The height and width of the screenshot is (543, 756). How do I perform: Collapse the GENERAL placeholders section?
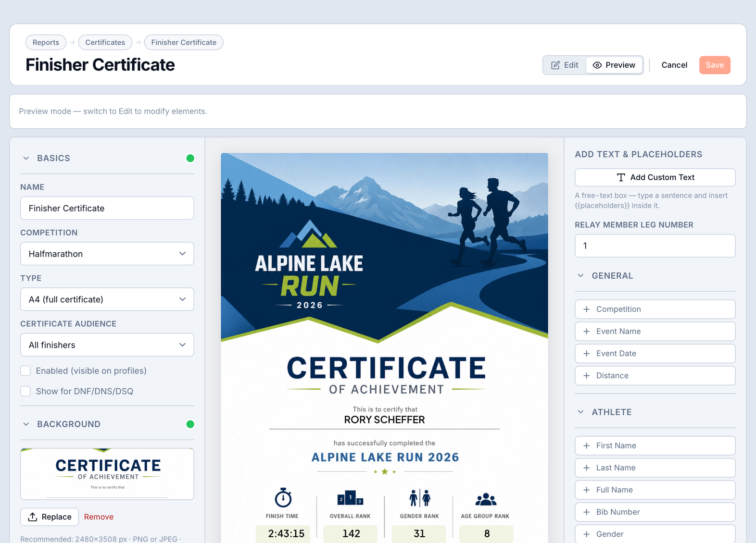coord(581,275)
